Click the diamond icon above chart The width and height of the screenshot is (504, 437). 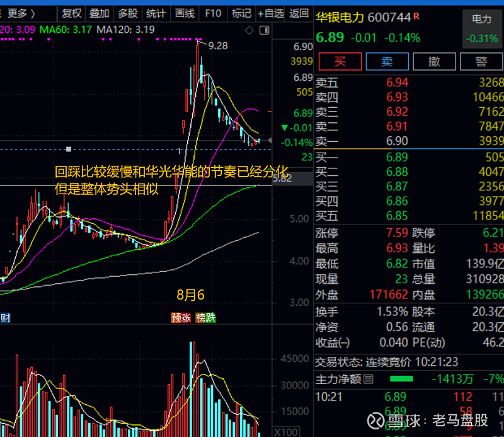pos(249,30)
